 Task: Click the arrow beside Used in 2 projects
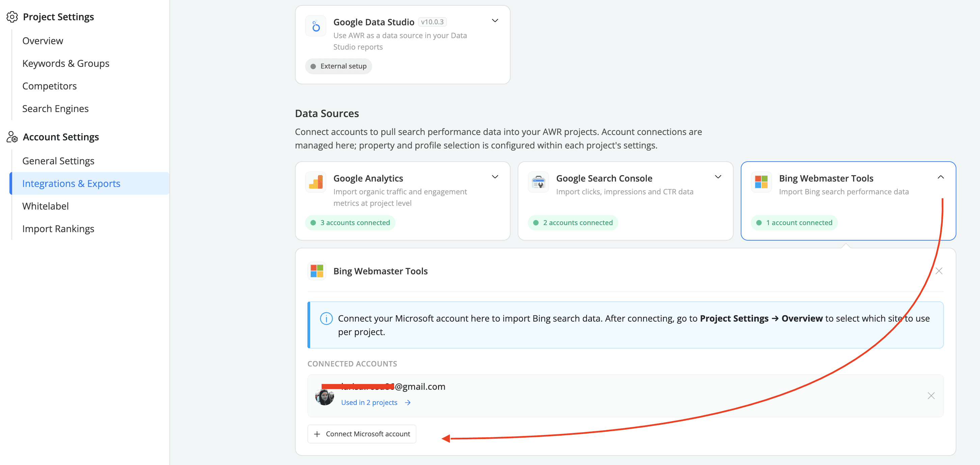click(408, 403)
